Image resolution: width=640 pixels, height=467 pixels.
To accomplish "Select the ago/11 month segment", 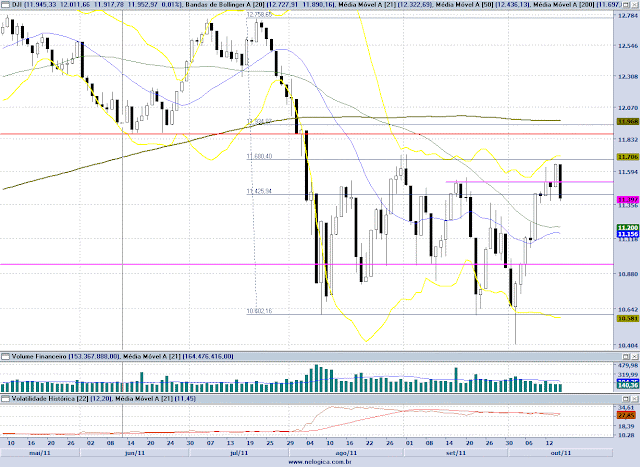I will (x=346, y=453).
